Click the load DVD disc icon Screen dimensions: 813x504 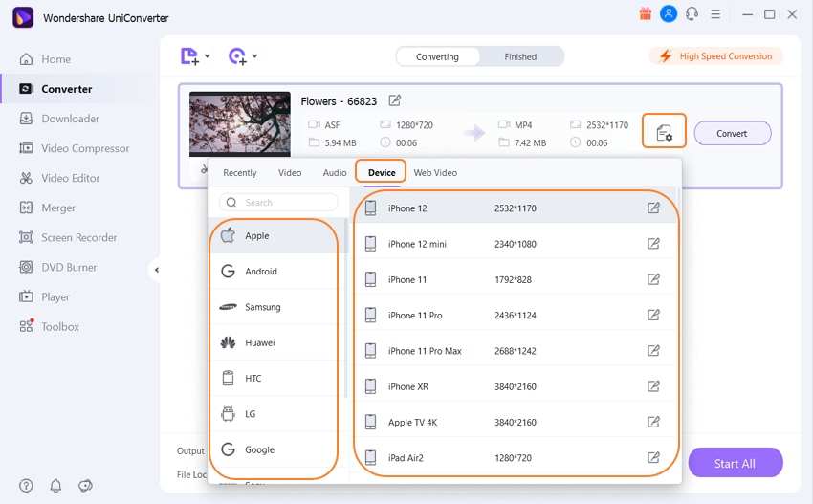point(237,56)
